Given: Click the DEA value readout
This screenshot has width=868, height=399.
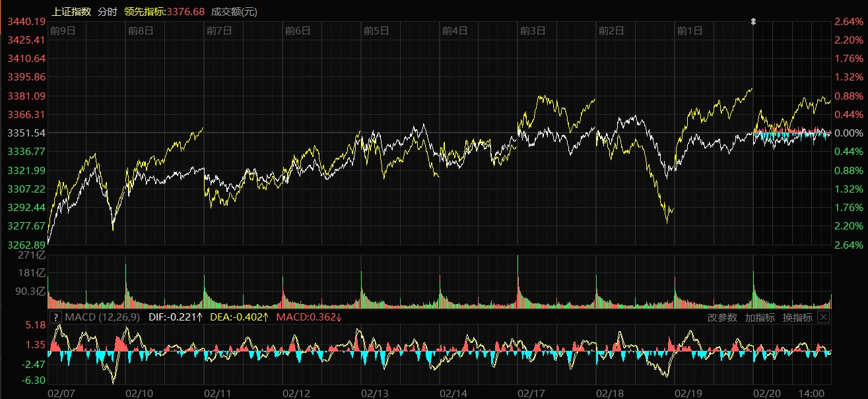Looking at the screenshot, I should [240, 317].
